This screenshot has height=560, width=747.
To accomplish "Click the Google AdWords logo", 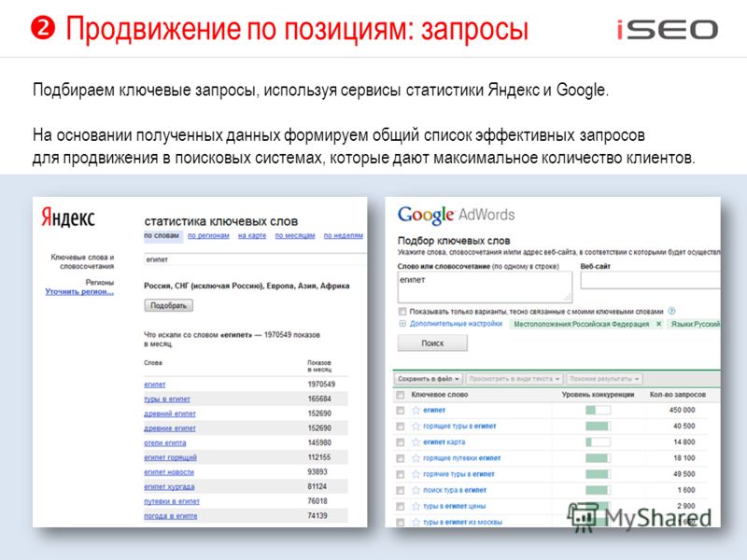I will pos(456,216).
